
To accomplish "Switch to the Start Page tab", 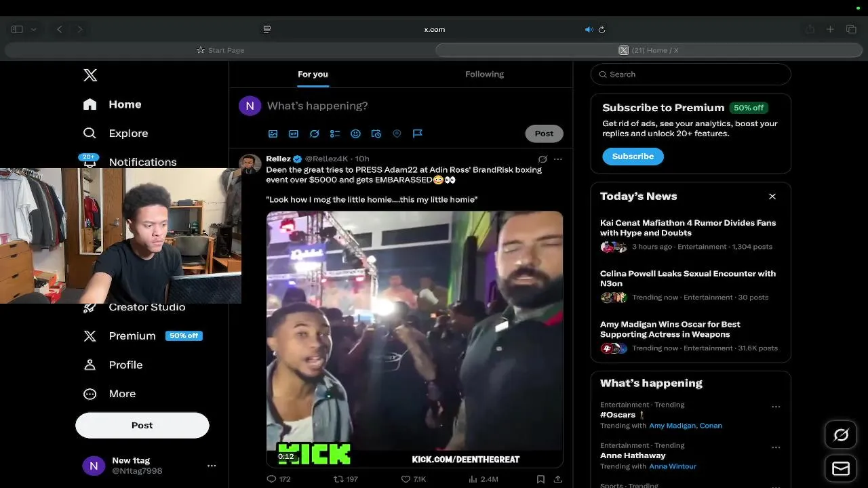I will 220,50.
